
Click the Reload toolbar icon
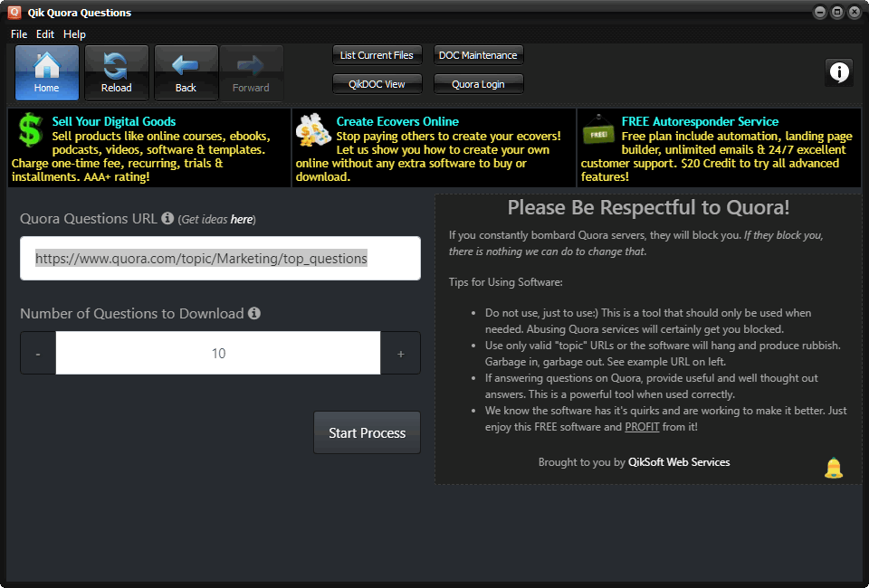tap(117, 72)
